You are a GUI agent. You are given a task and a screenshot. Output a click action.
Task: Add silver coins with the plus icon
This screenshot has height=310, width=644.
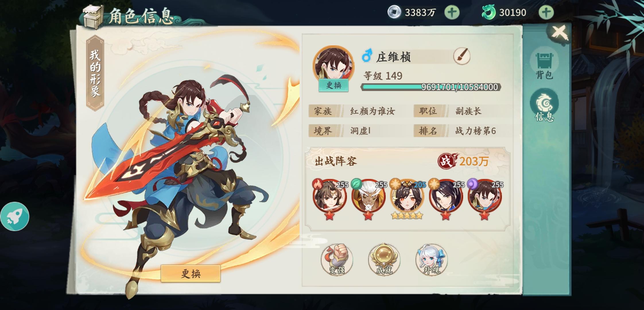(x=452, y=12)
